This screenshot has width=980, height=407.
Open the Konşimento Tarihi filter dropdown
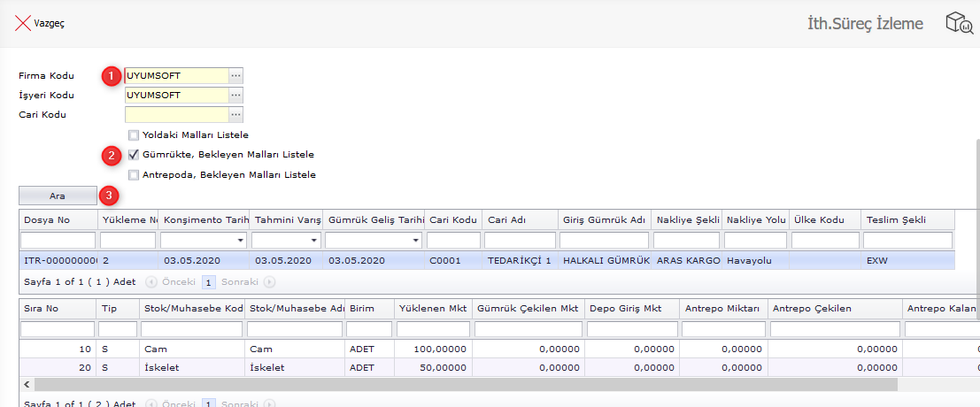coord(240,241)
